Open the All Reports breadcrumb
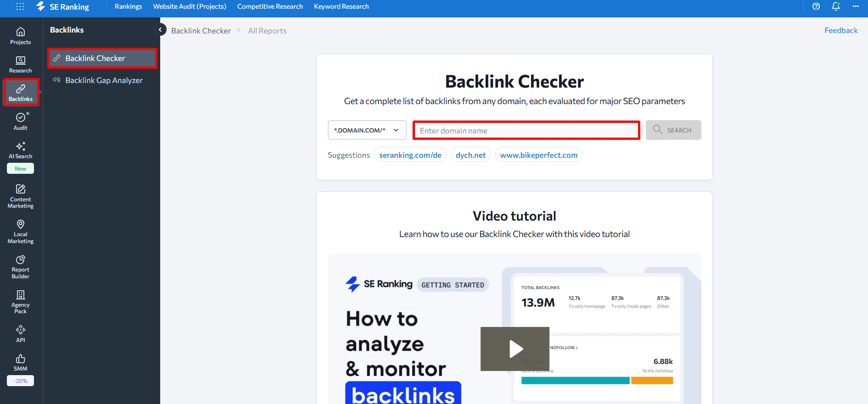 tap(267, 31)
